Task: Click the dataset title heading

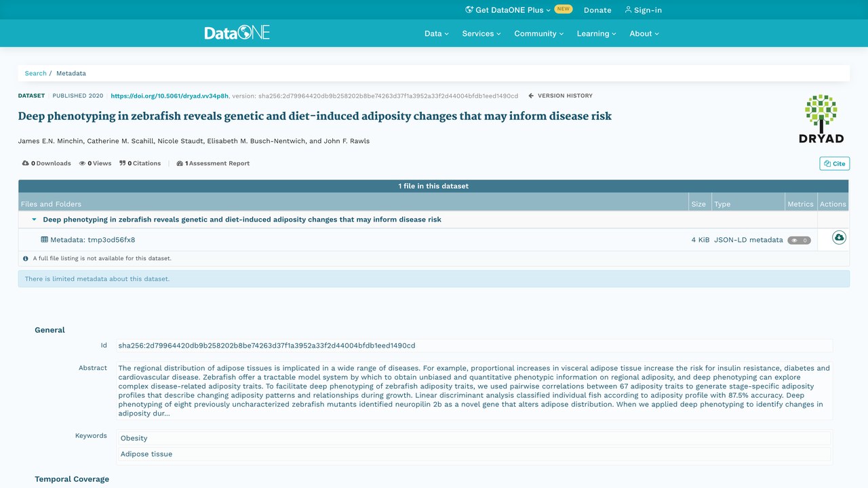Action: pos(315,116)
